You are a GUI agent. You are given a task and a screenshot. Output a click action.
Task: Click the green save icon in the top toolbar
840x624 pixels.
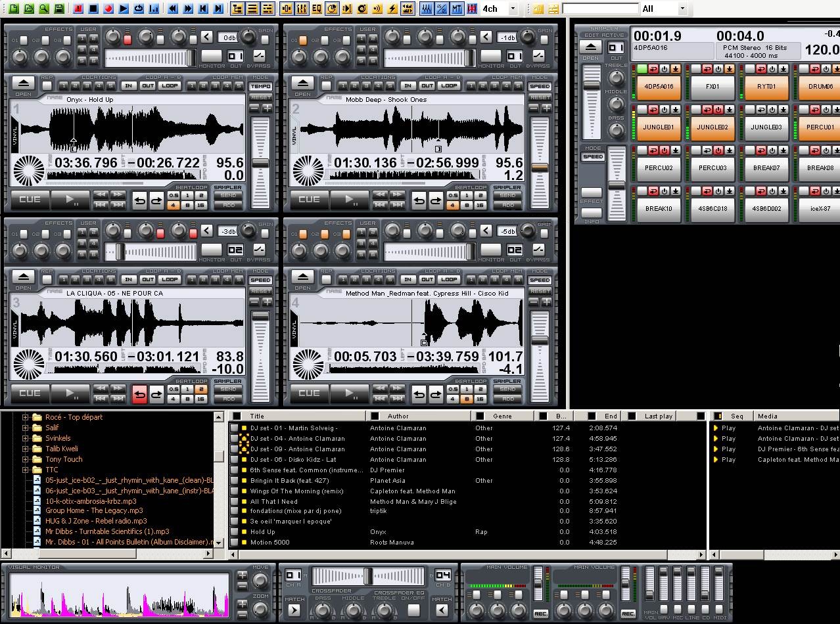tap(59, 9)
